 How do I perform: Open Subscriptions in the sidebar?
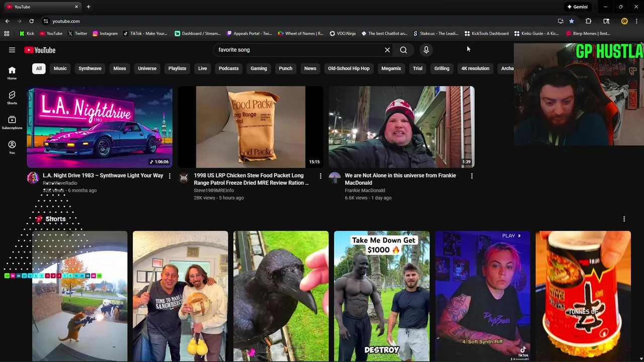point(12,123)
